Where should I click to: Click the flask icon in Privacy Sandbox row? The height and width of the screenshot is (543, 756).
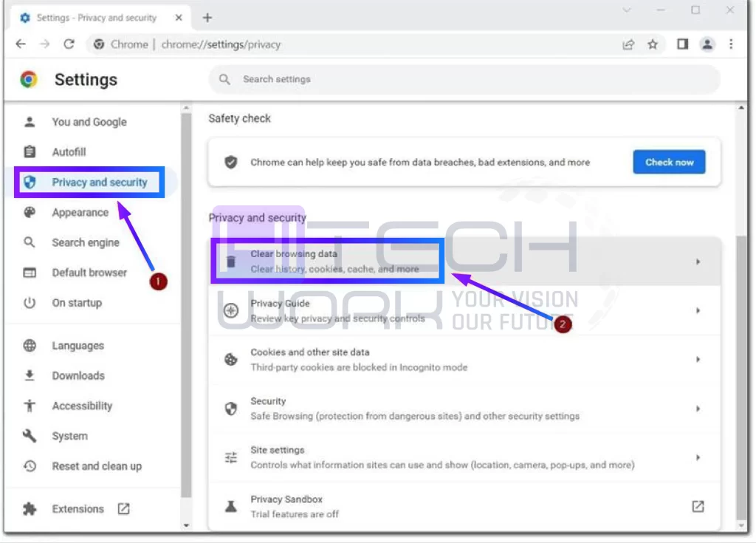click(x=231, y=507)
